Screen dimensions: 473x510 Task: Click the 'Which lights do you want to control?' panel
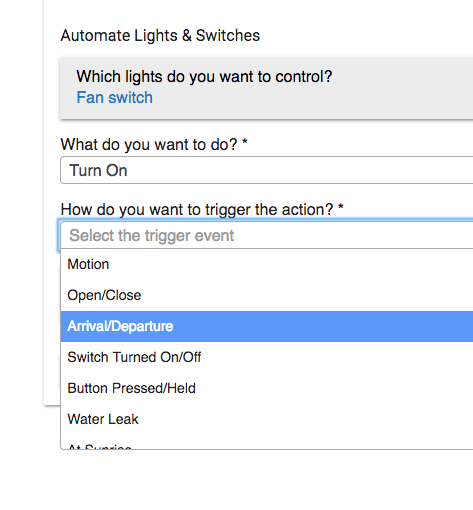[x=266, y=88]
